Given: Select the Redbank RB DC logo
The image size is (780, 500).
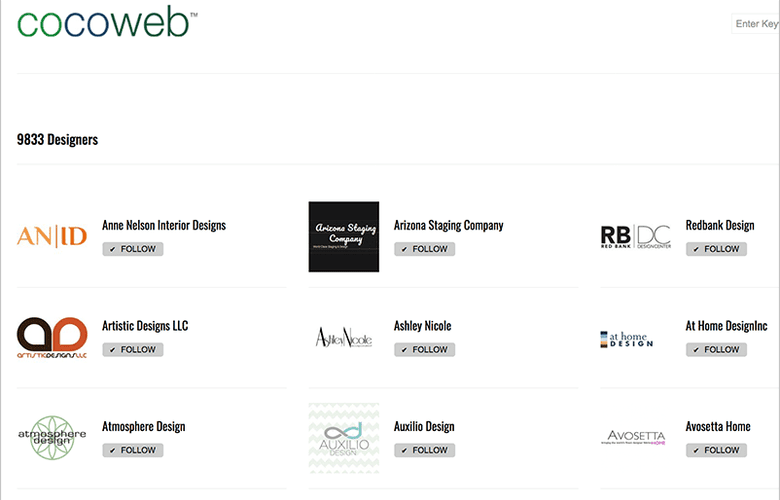Looking at the screenshot, I should (636, 237).
